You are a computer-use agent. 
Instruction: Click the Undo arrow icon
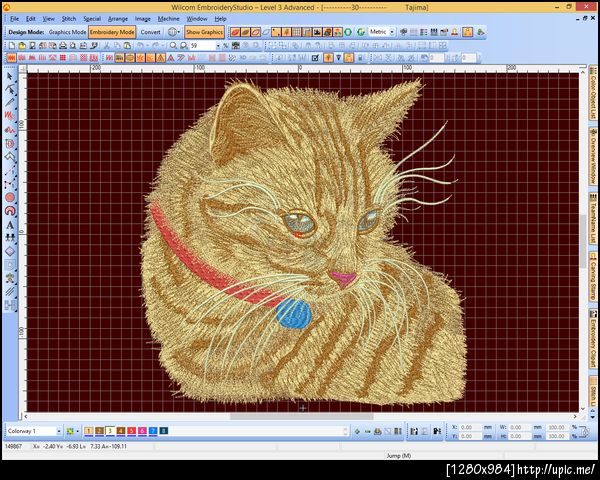point(140,46)
